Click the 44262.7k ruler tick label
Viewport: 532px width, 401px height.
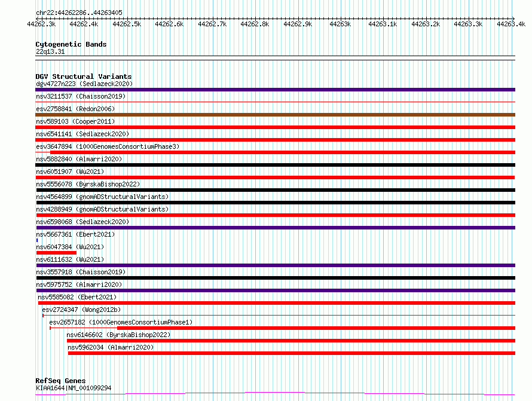pos(212,24)
